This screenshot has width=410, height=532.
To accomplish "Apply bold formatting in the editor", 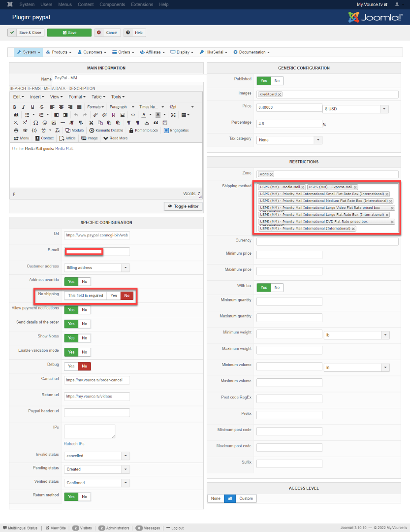I will coord(15,107).
